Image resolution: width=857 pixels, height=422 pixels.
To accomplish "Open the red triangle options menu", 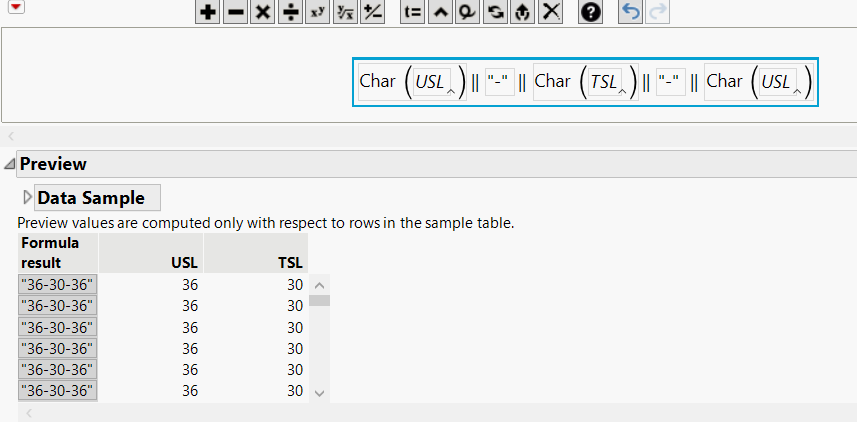I will pos(16,8).
